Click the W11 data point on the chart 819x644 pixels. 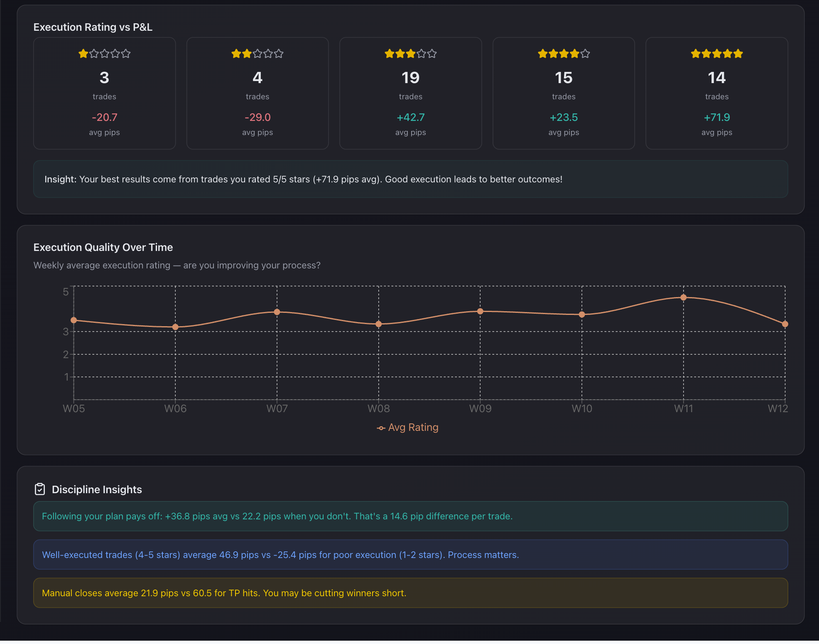683,297
